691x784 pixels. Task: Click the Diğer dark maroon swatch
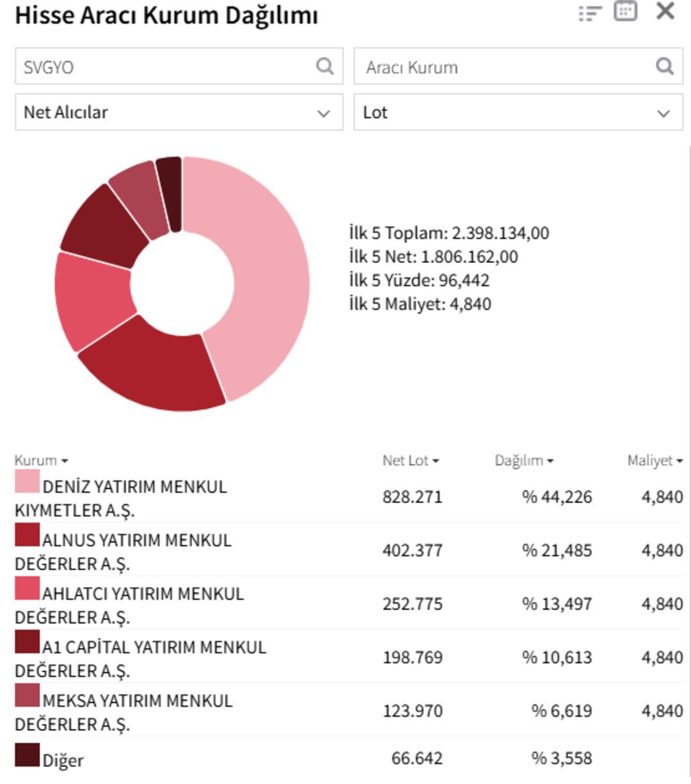coord(27,755)
